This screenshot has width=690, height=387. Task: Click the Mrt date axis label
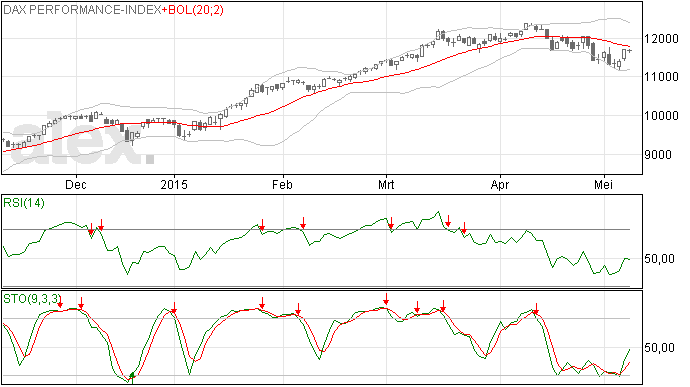(386, 184)
